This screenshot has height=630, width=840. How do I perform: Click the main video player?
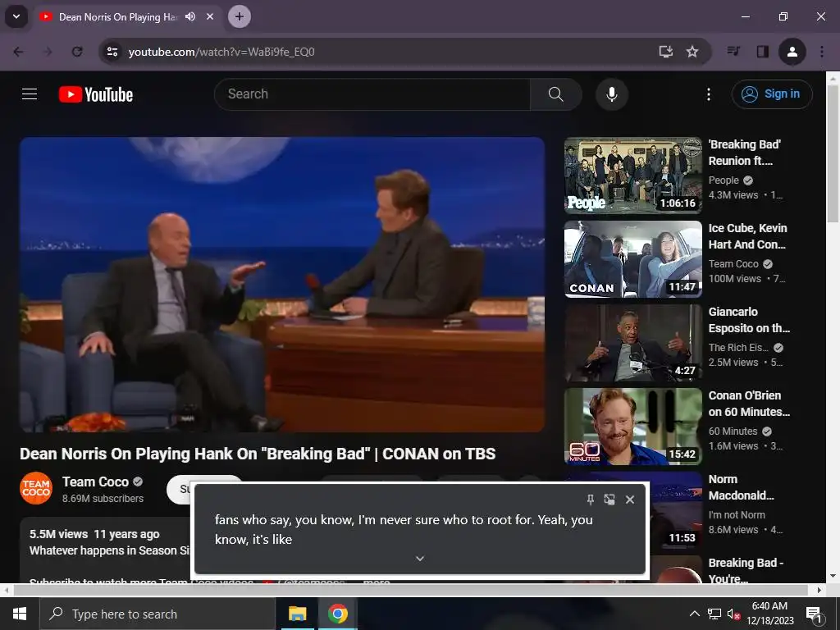tap(282, 285)
